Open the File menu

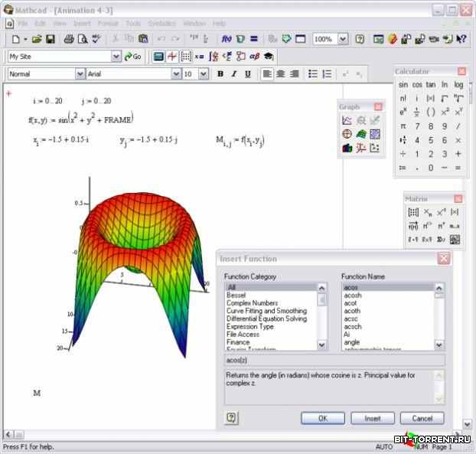tap(22, 24)
